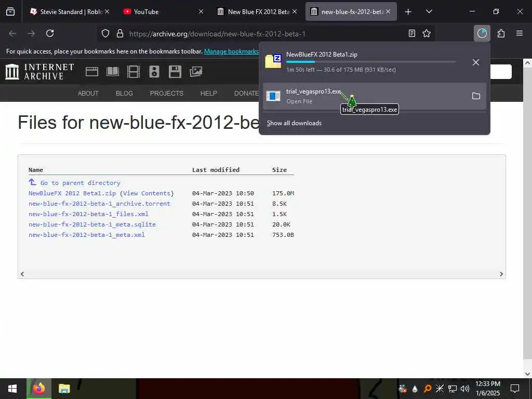Open Firefox View icon in tab bar
The image size is (532, 399).
[x=10, y=12]
